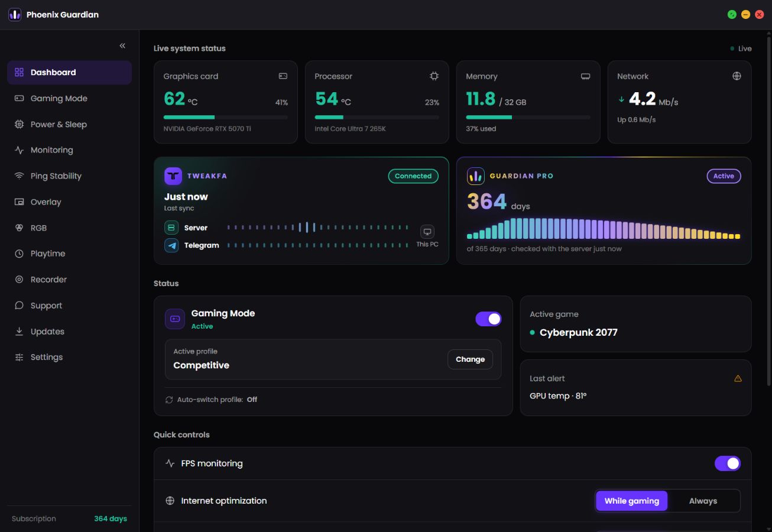This screenshot has width=772, height=532.
Task: Turn off the Gaming Mode toggle
Action: [488, 319]
